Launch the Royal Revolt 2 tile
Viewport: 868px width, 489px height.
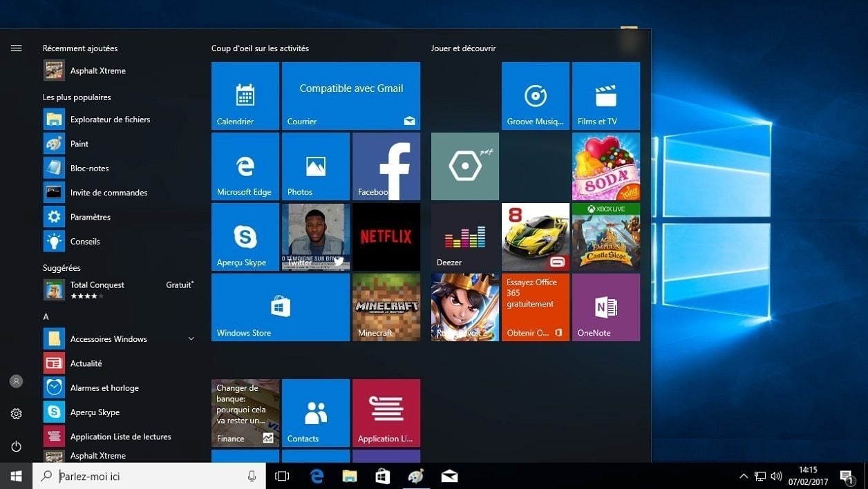click(x=465, y=307)
